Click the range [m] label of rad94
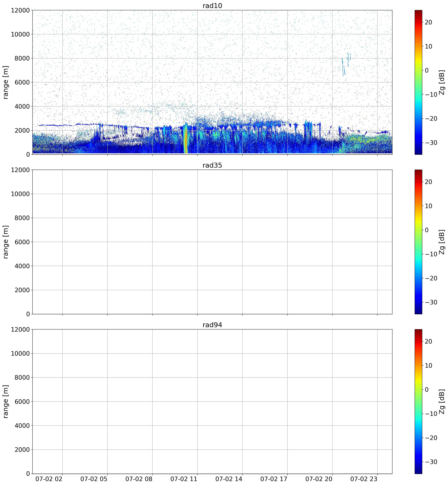Viewport: 448px width, 485px height. click(6, 401)
